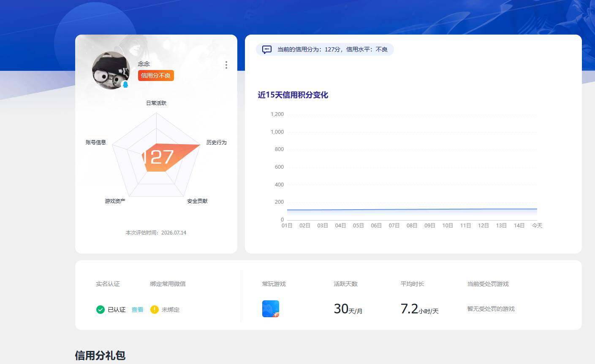Click the 当前的信用分为 notice text
Screen dimensions: 595x364
[332, 50]
